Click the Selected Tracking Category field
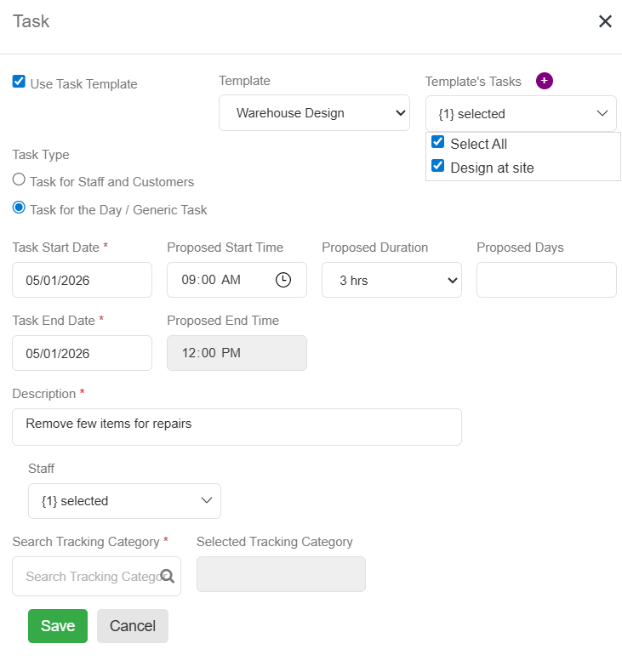The width and height of the screenshot is (622, 672). tap(281, 574)
